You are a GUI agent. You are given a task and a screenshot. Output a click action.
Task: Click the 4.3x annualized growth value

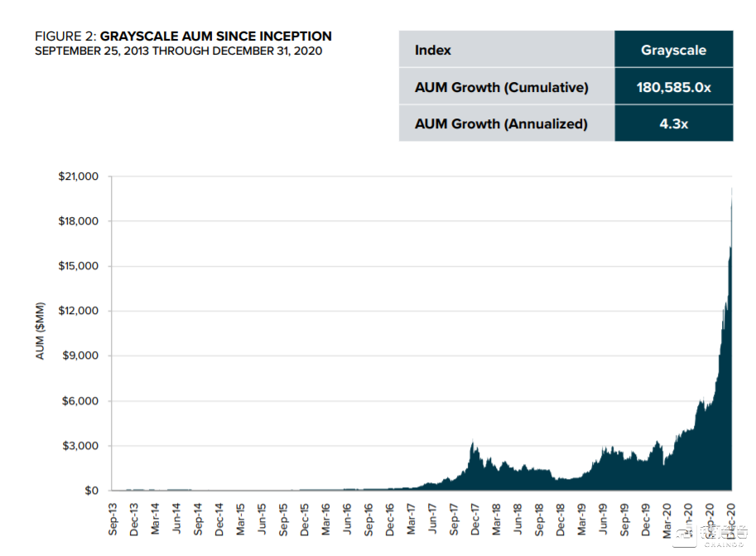coord(673,123)
